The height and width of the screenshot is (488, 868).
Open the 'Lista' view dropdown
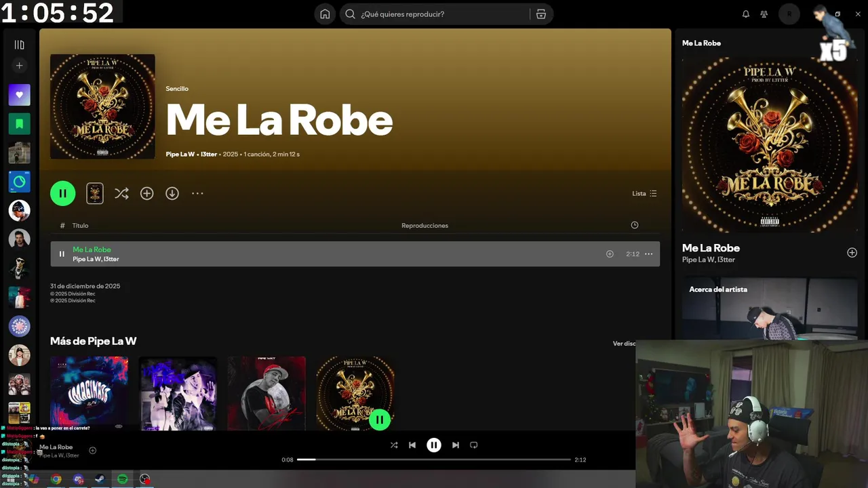click(644, 193)
